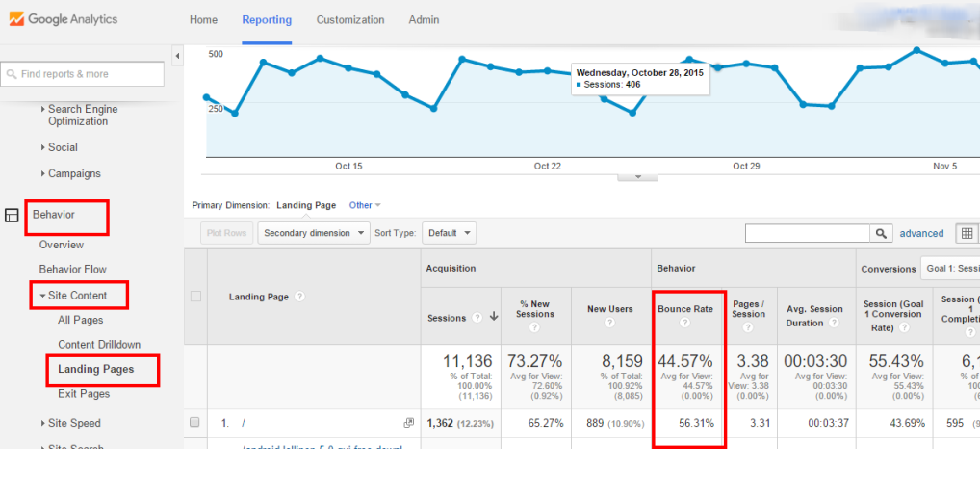Image resolution: width=980 pixels, height=494 pixels.
Task: Open Secondary dimension dropdown
Action: (x=314, y=233)
